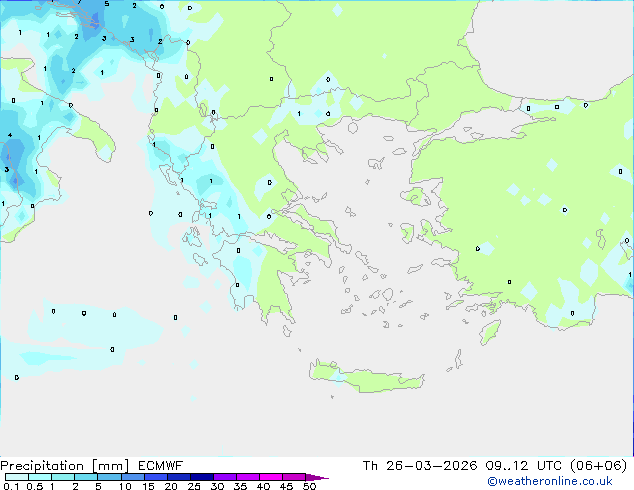Click the legend label "10"
Screen dimensions: 634x490
point(125,486)
